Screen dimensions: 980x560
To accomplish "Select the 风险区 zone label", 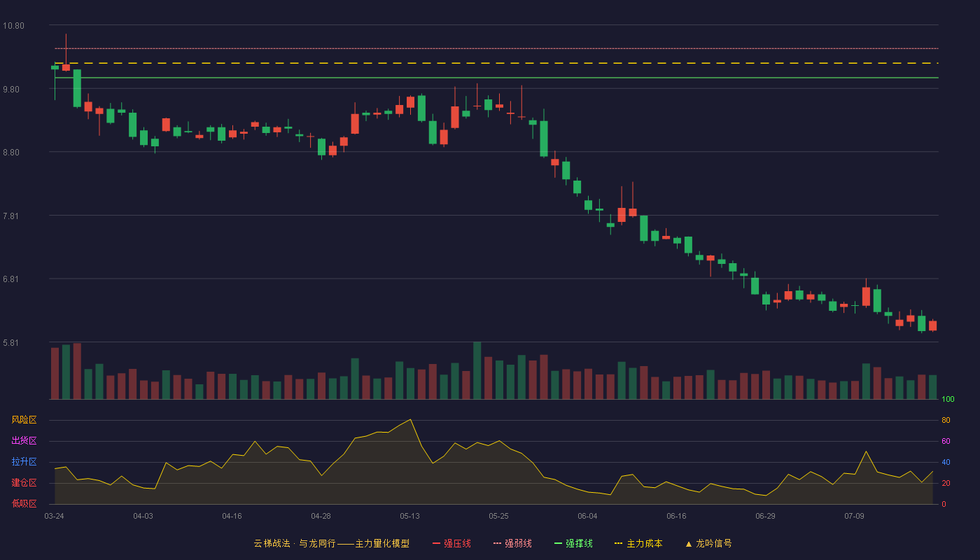I will (x=24, y=420).
